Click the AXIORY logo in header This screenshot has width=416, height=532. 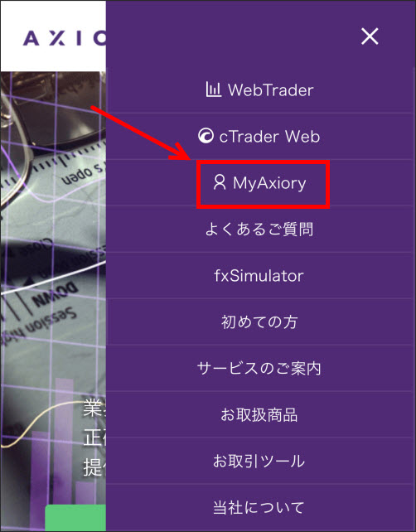click(x=65, y=38)
